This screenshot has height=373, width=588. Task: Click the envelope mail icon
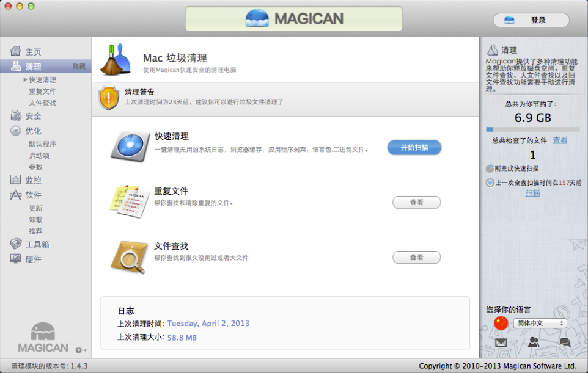tap(501, 342)
